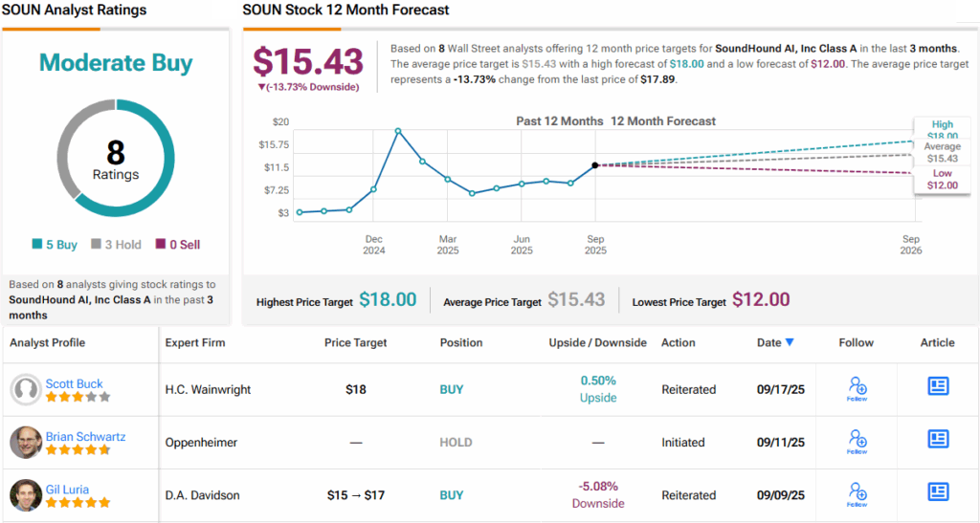
Task: Follow analyst Scott Buck
Action: (x=857, y=388)
